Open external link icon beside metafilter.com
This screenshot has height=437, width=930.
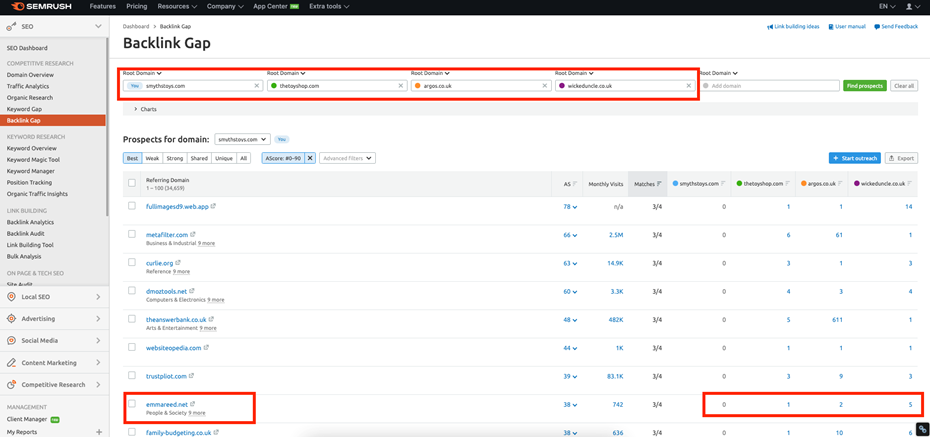pos(193,235)
